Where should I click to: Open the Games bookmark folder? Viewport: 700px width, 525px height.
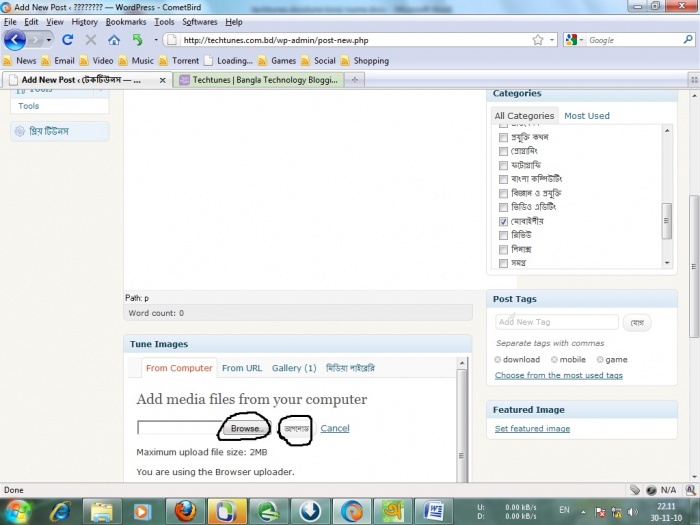(277, 61)
